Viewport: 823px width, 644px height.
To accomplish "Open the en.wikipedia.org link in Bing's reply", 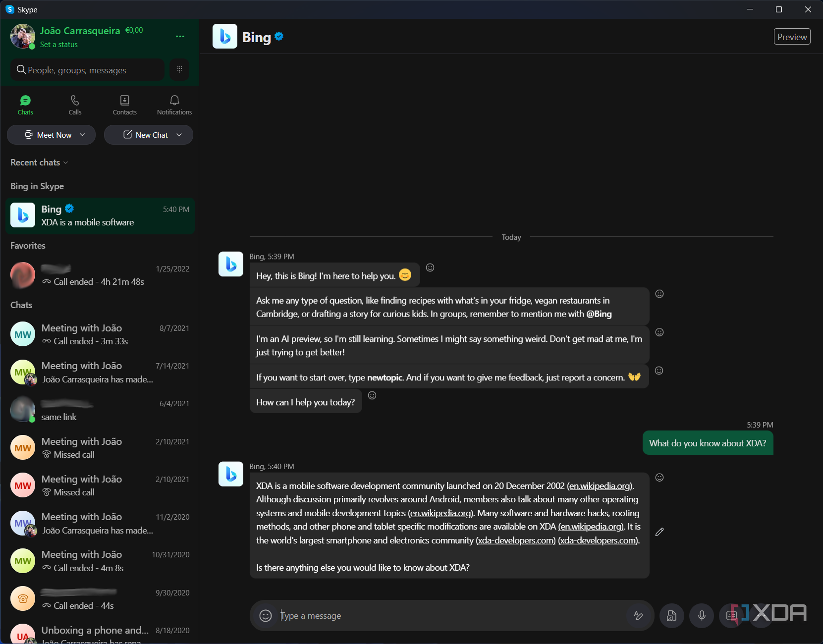I will click(600, 486).
